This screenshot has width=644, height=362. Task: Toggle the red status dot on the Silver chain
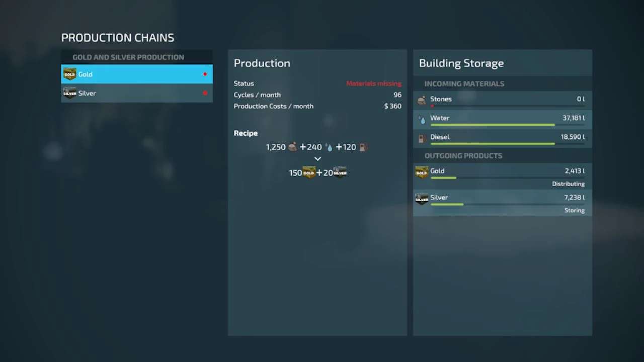point(205,93)
